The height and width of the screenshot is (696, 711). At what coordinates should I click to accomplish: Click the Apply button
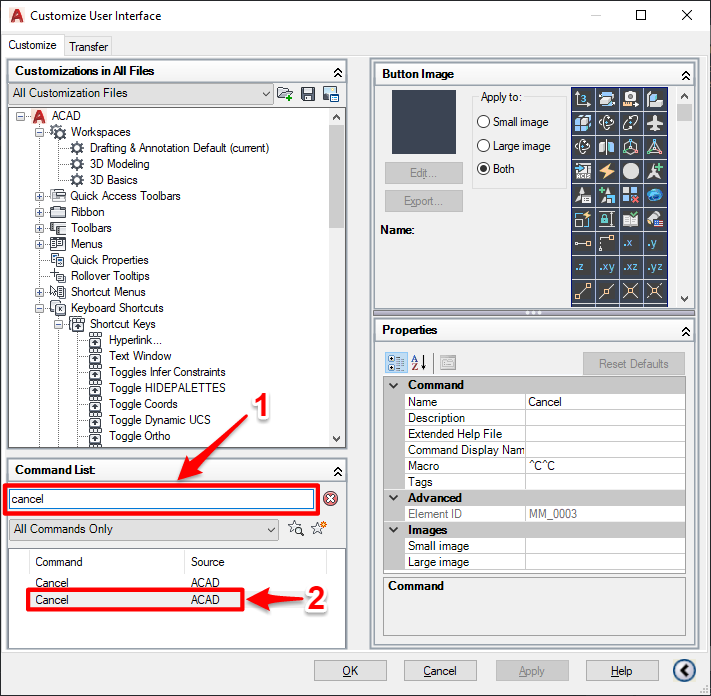532,671
